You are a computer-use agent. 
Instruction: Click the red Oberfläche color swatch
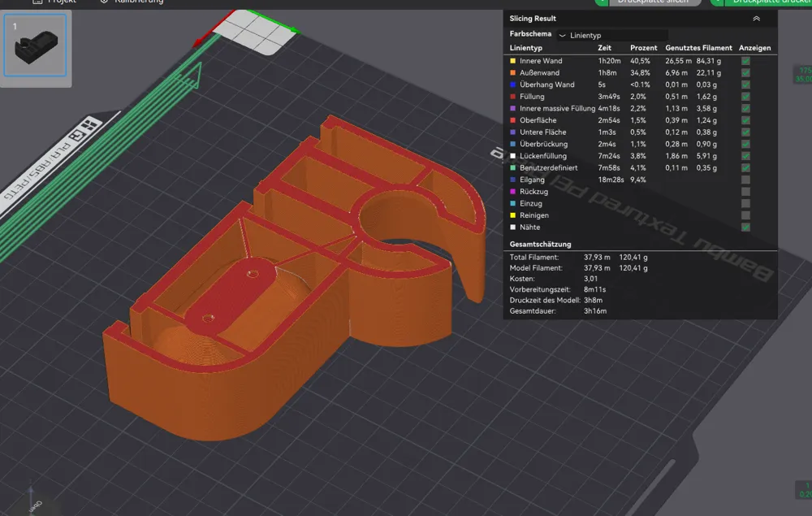[512, 120]
